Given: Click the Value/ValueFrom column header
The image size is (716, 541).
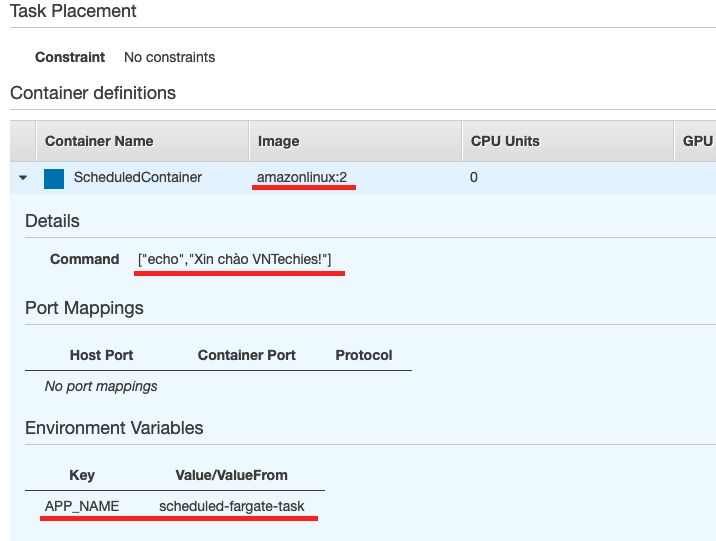Looking at the screenshot, I should 232,475.
